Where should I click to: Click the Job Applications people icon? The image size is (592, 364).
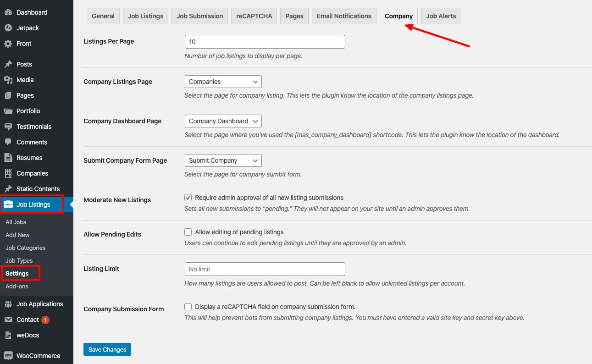pos(8,304)
